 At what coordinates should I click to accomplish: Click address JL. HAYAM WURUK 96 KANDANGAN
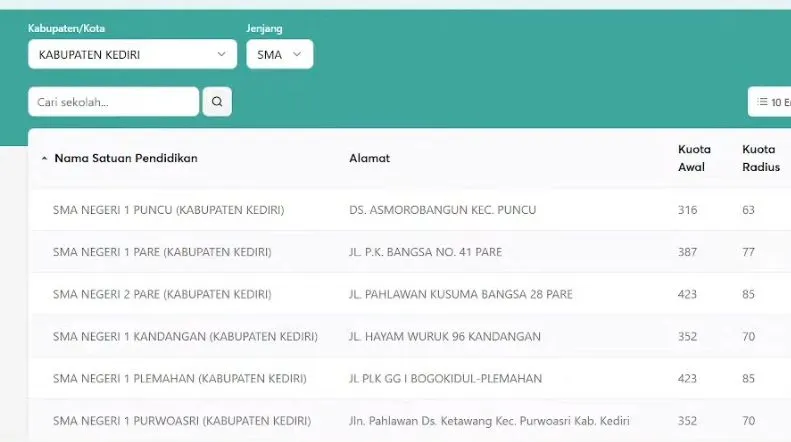(x=444, y=337)
